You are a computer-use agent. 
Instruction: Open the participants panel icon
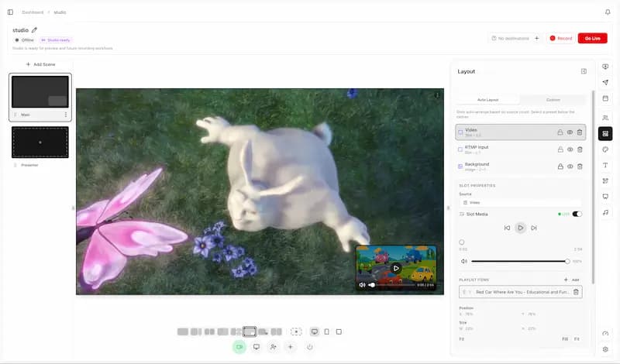click(605, 118)
